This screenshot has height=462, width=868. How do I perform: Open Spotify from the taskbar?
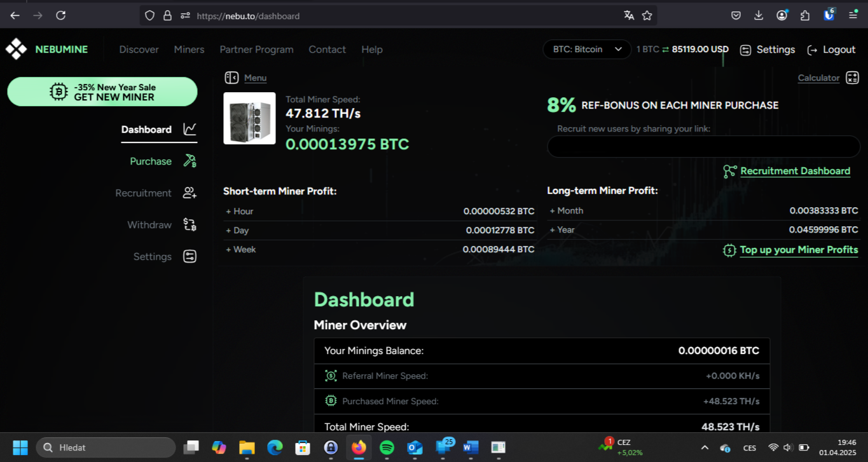tap(387, 447)
